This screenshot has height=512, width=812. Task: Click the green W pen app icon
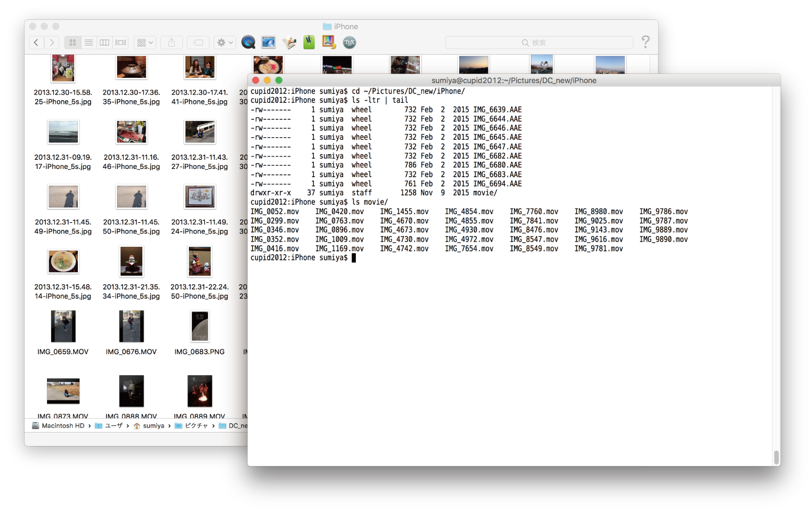[x=309, y=42]
